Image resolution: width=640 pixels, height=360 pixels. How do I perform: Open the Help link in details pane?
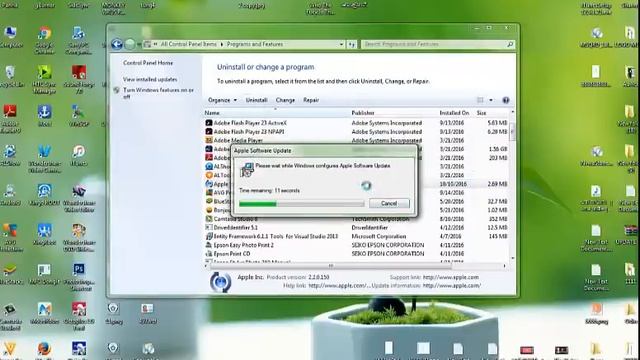click(339, 286)
